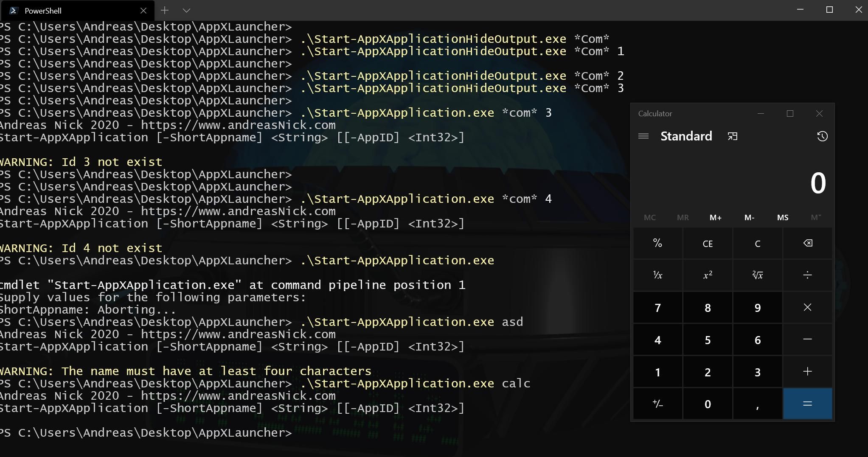Image resolution: width=868 pixels, height=457 pixels.
Task: Click the backspace key in Calculator
Action: 807,243
